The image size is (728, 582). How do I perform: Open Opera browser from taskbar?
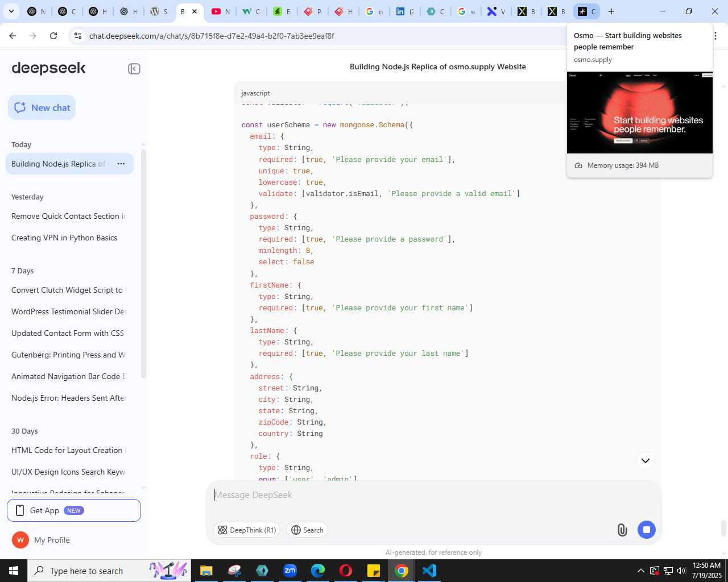pyautogui.click(x=346, y=571)
